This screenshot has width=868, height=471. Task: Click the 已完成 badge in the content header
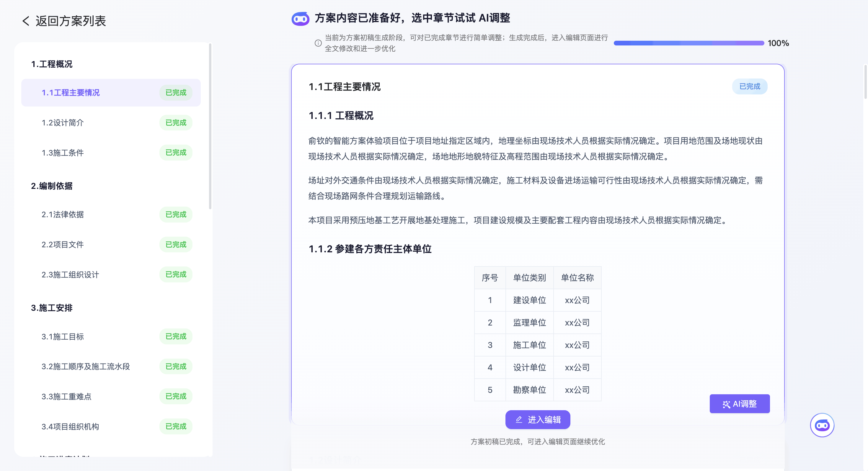click(x=749, y=86)
